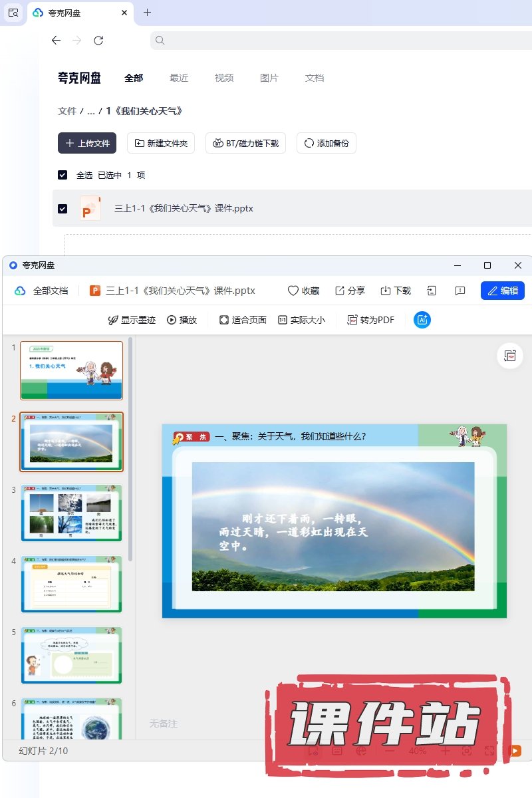Screen dimensions: 532x798
Task: Open the 文档 tab
Action: pyautogui.click(x=315, y=78)
